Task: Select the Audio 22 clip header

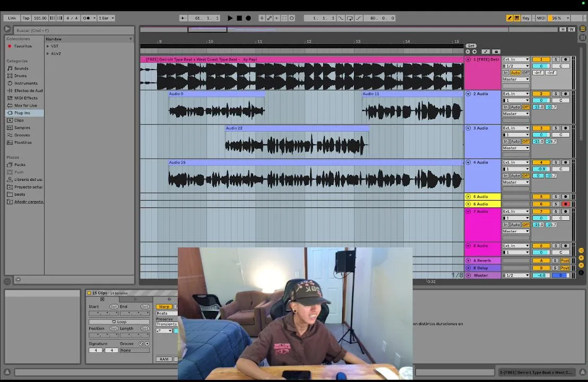Action: (297, 128)
